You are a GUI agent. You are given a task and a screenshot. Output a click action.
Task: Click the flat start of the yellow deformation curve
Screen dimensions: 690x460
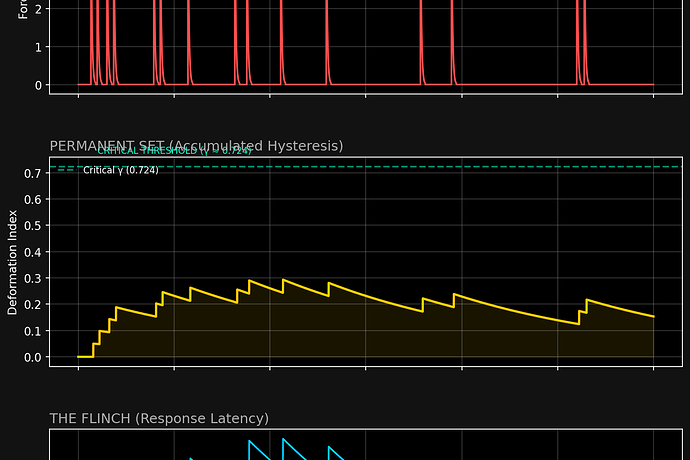[85, 356]
